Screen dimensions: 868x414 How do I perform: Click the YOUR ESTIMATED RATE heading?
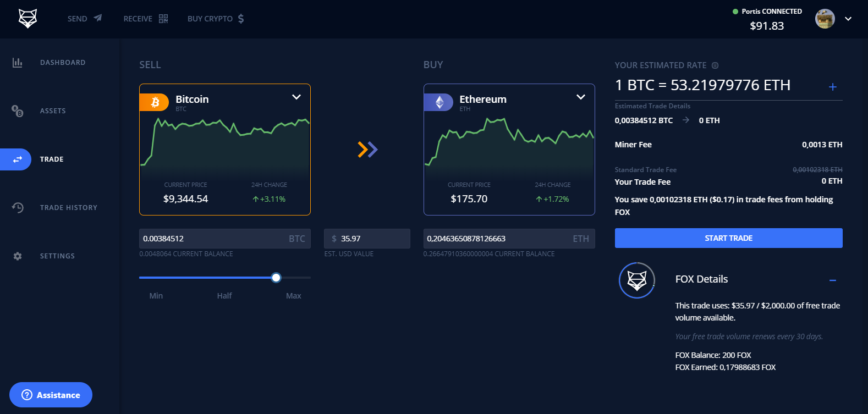[x=661, y=65]
